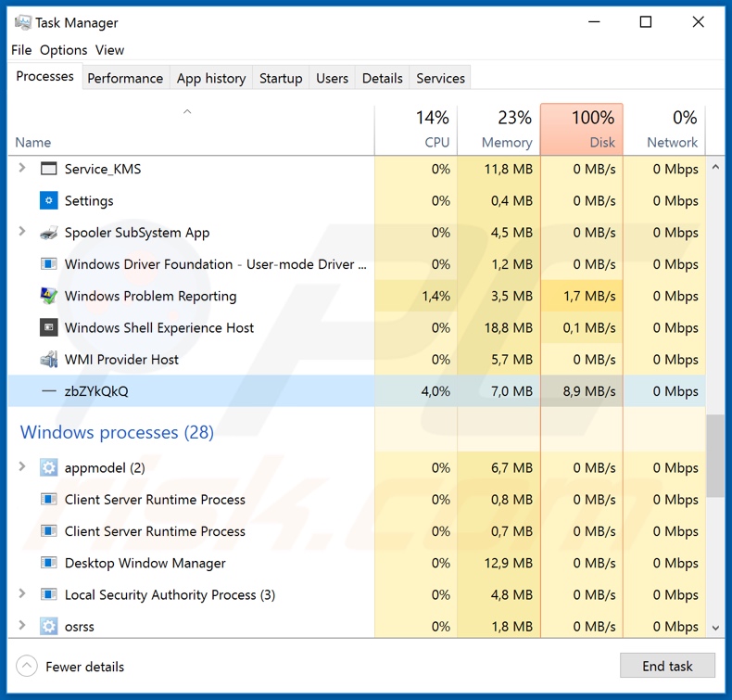
Task: Click the 11,8 MB memory value
Action: tap(509, 169)
